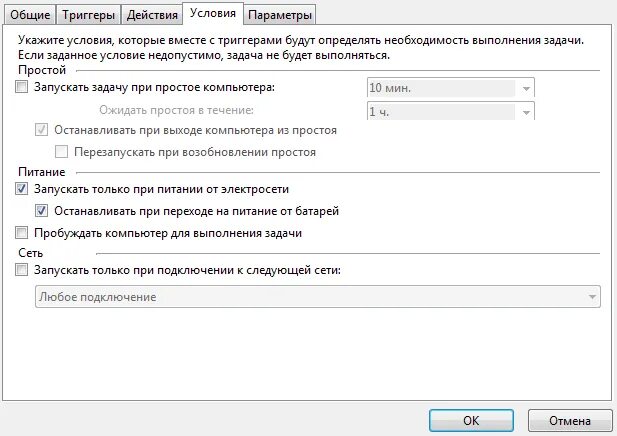Disable Останавливать при переходе на питание от батарей
The image size is (617, 436).
pyautogui.click(x=42, y=211)
